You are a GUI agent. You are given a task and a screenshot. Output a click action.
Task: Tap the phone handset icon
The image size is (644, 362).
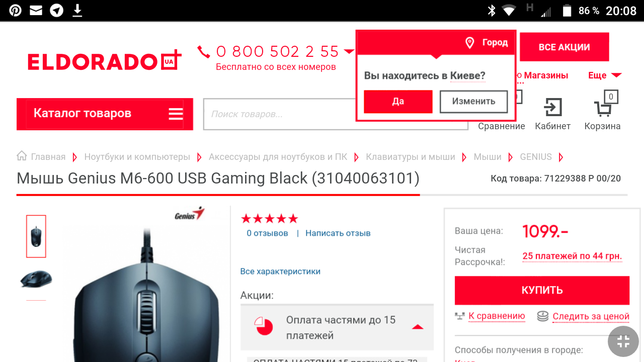click(204, 51)
